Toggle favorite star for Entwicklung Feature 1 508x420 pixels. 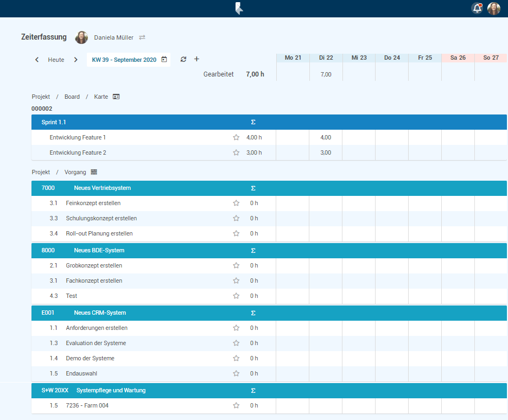click(x=236, y=137)
